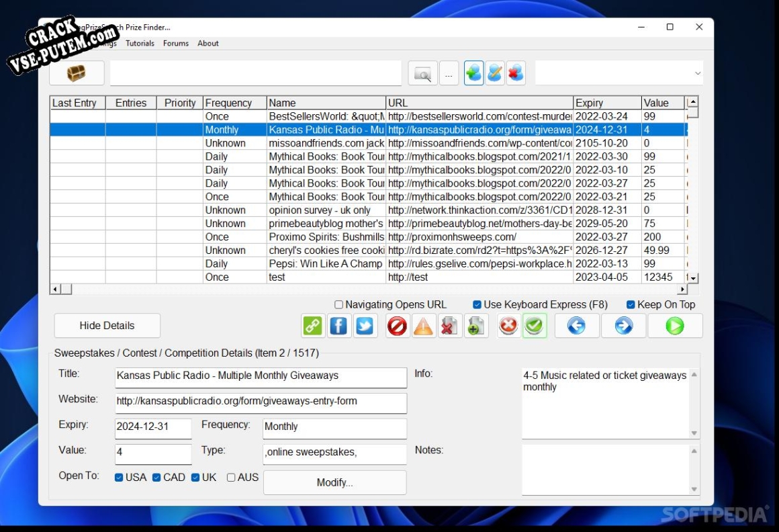This screenshot has height=532, width=779.
Task: Delete entry document with red X
Action: [449, 326]
